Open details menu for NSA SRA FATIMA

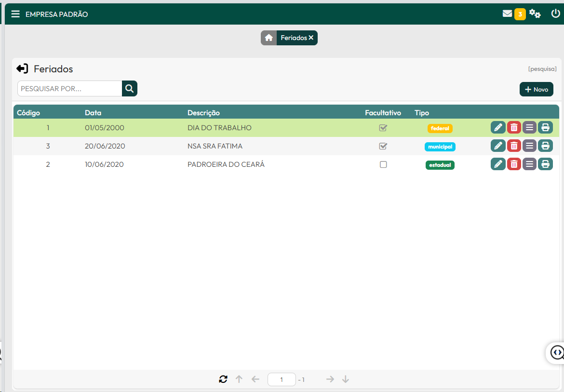pyautogui.click(x=529, y=146)
